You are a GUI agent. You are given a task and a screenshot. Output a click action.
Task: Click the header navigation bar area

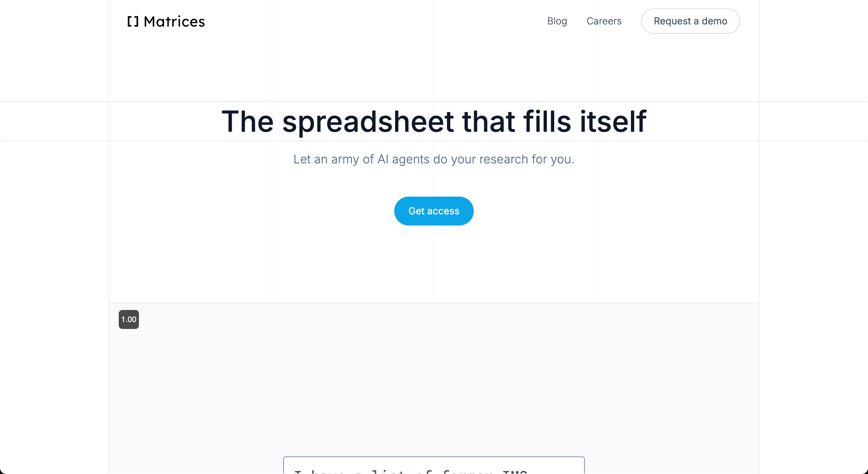tap(434, 21)
